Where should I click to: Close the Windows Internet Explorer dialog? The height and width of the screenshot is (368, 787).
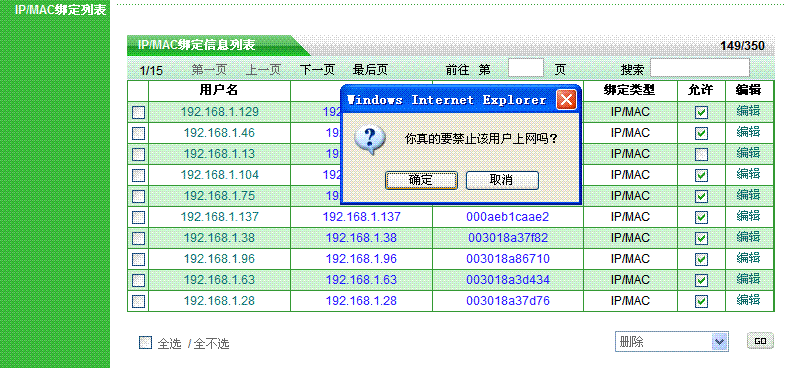pyautogui.click(x=566, y=100)
